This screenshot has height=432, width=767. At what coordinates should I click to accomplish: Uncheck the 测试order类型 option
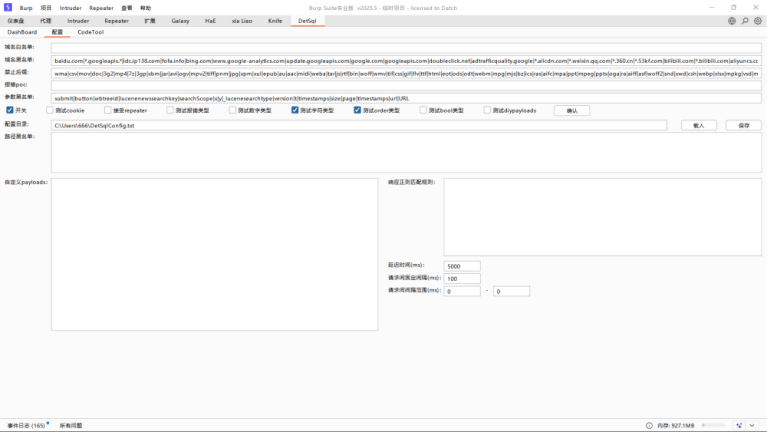pos(357,110)
